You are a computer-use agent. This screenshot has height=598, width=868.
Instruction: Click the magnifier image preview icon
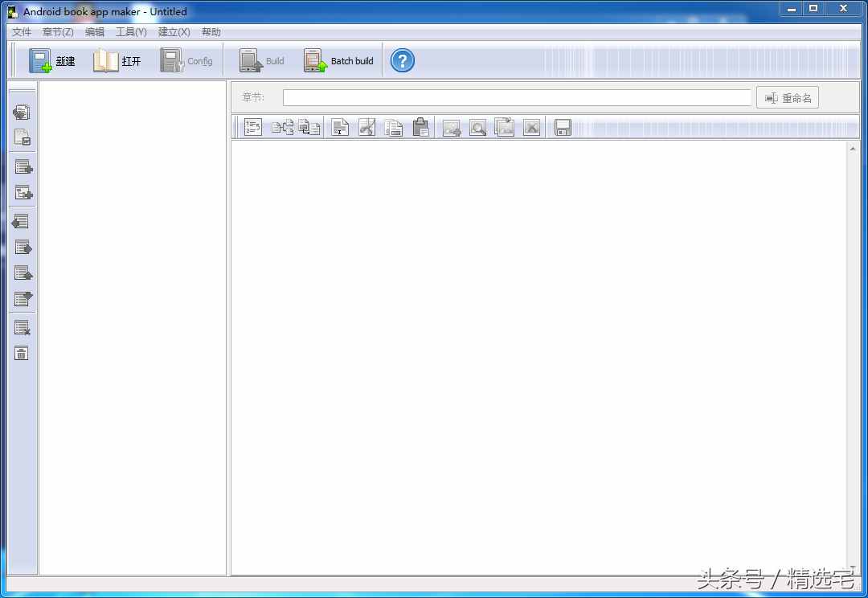point(477,127)
